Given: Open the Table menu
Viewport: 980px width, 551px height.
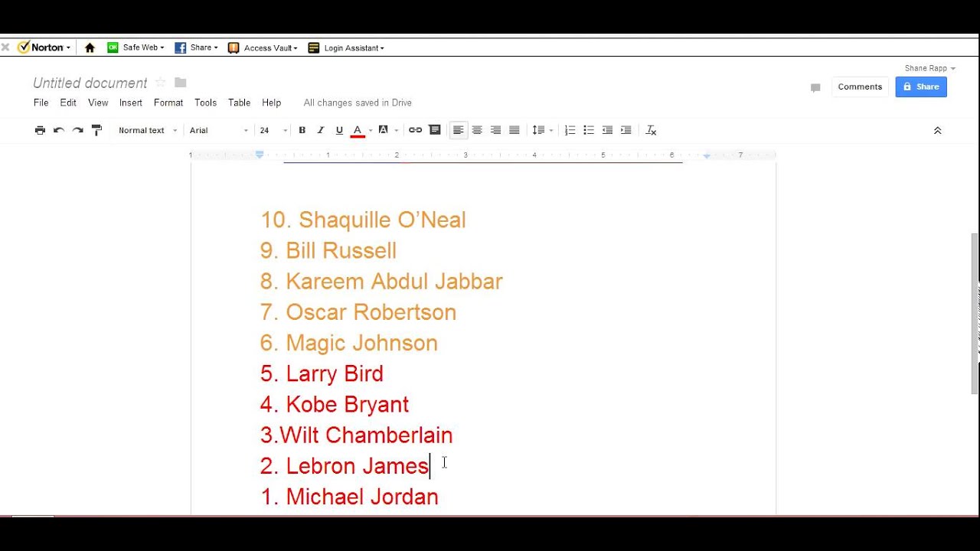Looking at the screenshot, I should pos(239,103).
